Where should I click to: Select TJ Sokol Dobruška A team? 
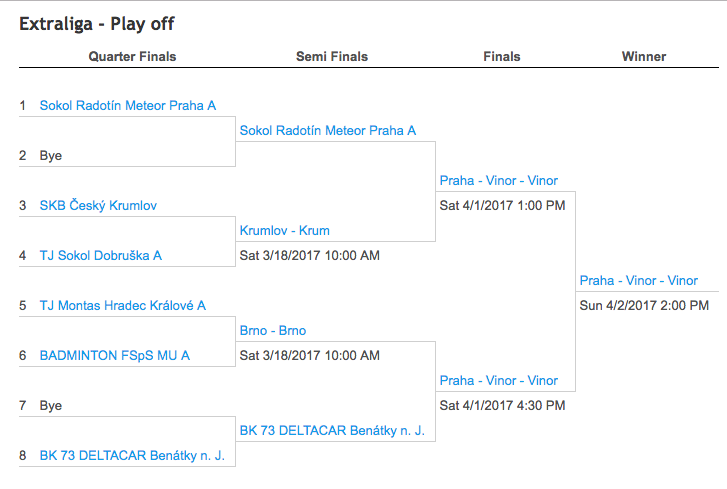(101, 255)
